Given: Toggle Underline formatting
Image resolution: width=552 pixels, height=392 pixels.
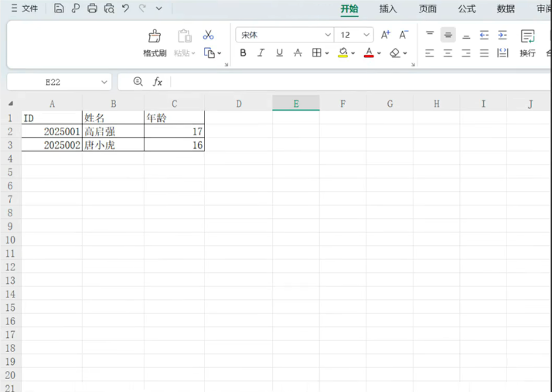Looking at the screenshot, I should pos(279,53).
